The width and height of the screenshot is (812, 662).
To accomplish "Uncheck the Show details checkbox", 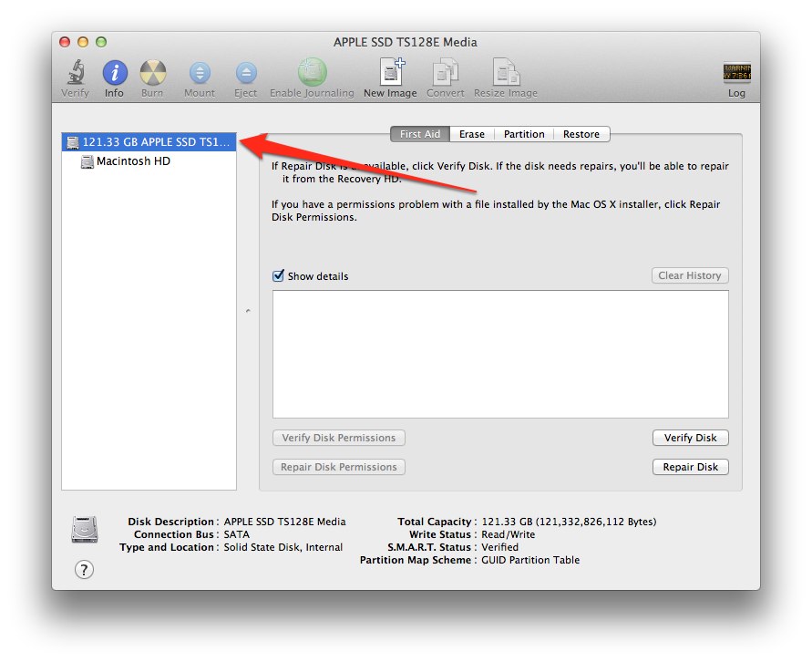I will pos(278,275).
